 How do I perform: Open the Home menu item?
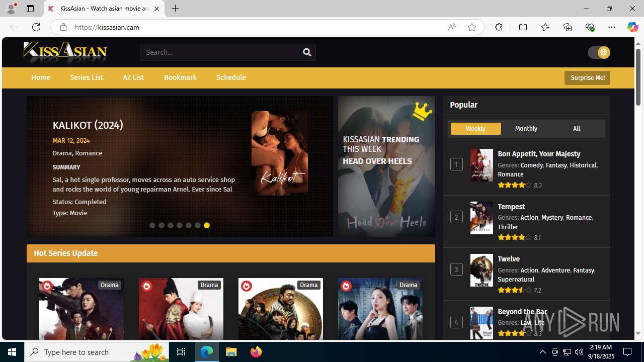click(41, 77)
